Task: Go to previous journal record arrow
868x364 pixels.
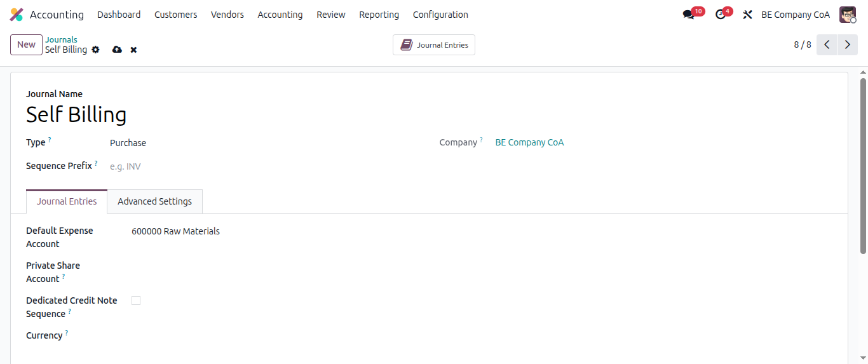Action: 827,44
